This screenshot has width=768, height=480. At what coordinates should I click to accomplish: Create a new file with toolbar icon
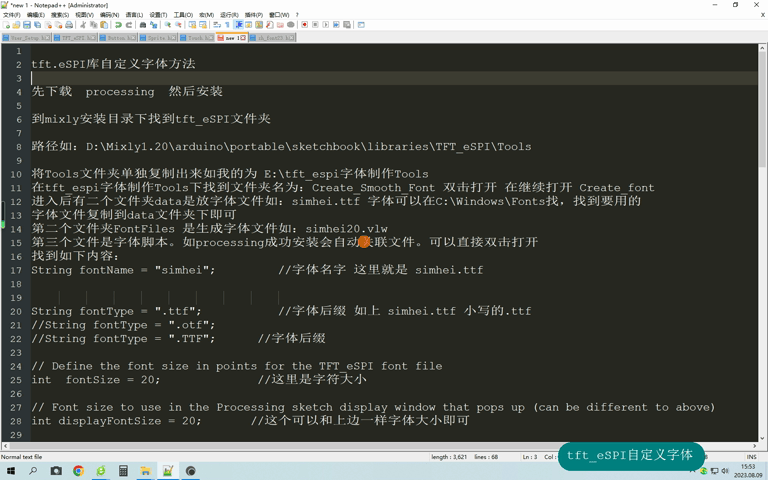pyautogui.click(x=6, y=24)
